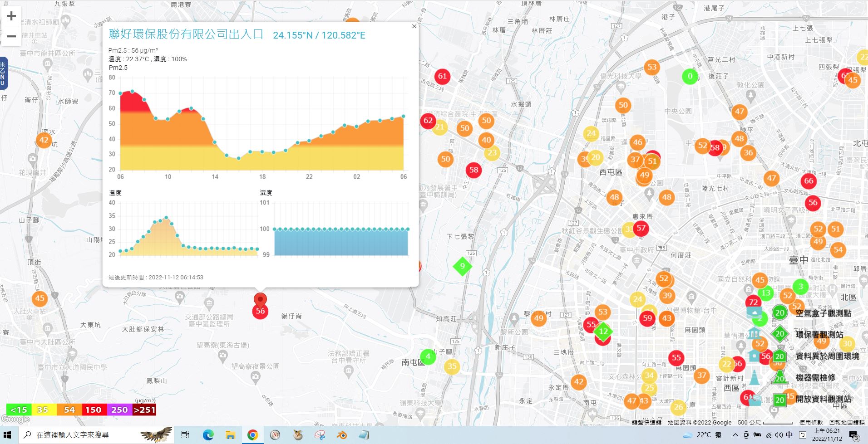
Task: Open the orange 40 station marker
Action: [x=486, y=140]
